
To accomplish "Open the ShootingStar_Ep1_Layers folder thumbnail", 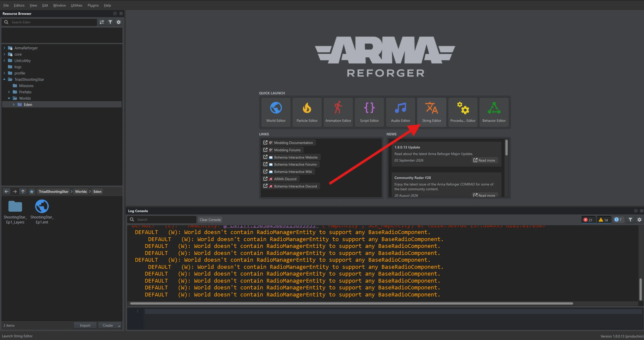I will [15, 212].
